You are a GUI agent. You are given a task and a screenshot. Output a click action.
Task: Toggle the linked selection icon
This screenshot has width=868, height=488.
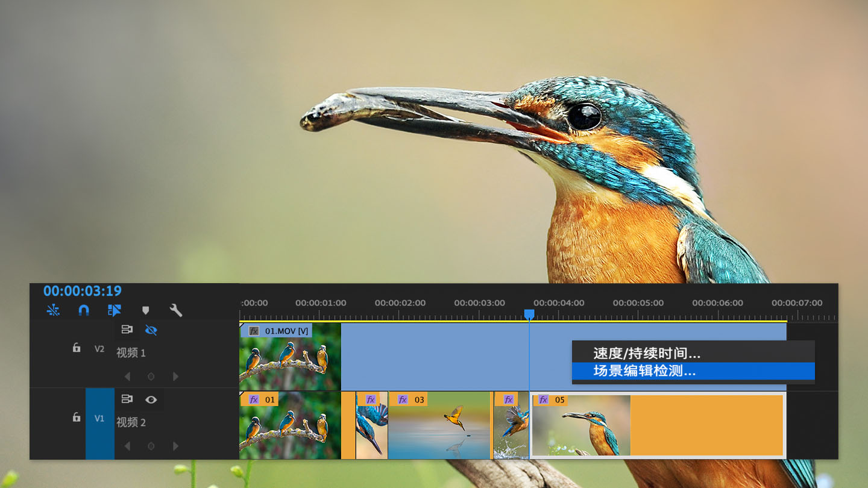coord(115,310)
